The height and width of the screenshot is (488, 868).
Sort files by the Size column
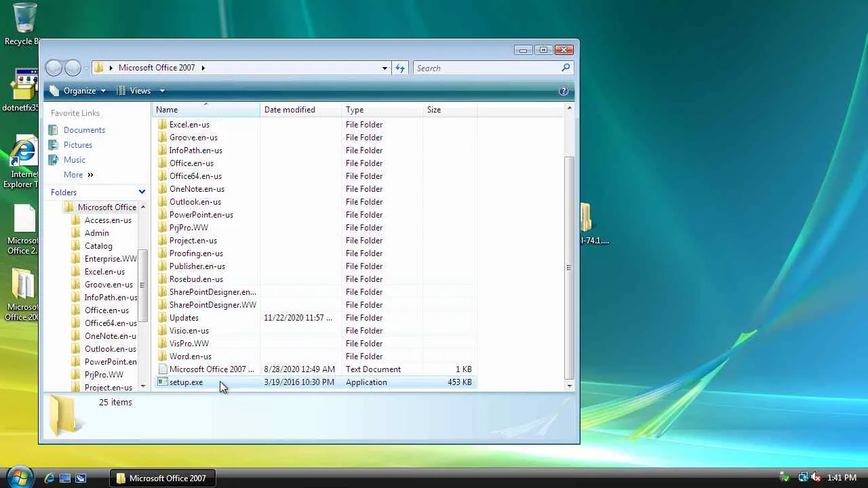point(450,110)
